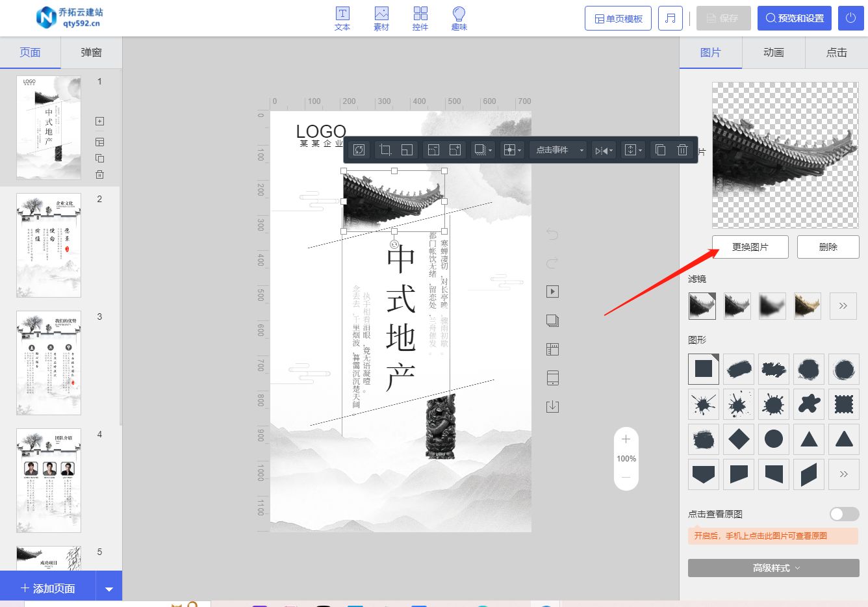The image size is (868, 607).
Task: Delete selected image via toolbar trash icon
Action: click(682, 150)
